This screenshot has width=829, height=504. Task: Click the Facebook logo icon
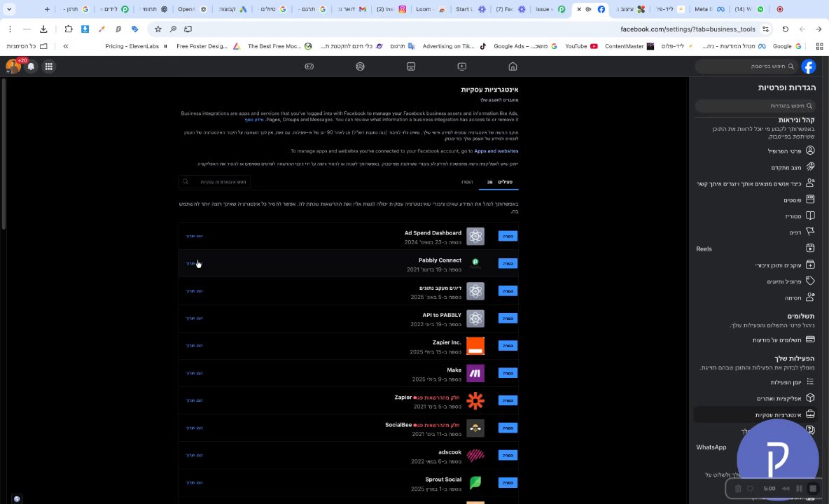point(809,66)
